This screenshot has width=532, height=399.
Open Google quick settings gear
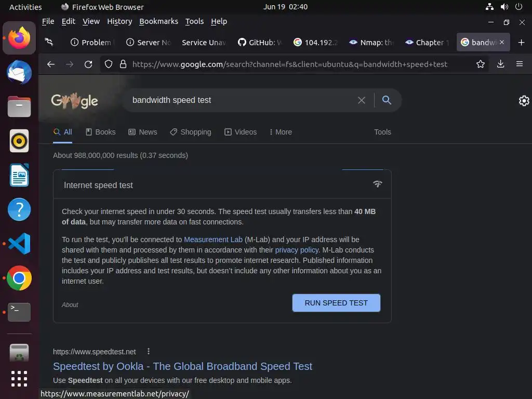[524, 101]
